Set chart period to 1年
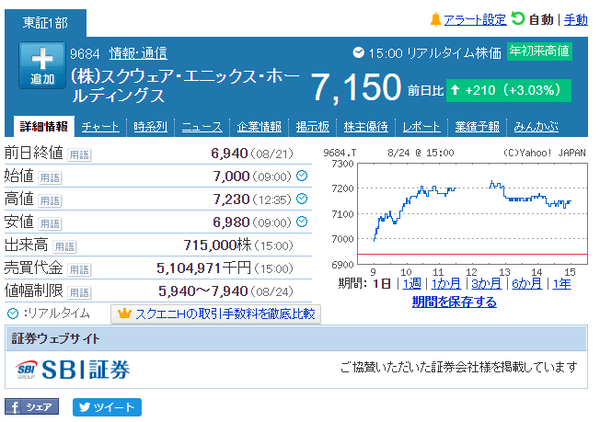This screenshot has width=600, height=422. tap(562, 284)
